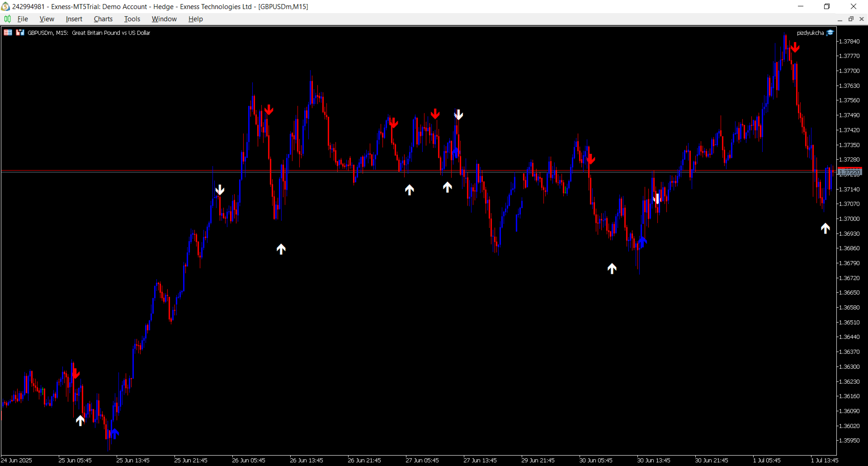Image resolution: width=868 pixels, height=466 pixels.
Task: Select the white down-arrow signal near 27 Jun 05:45
Action: pos(459,114)
